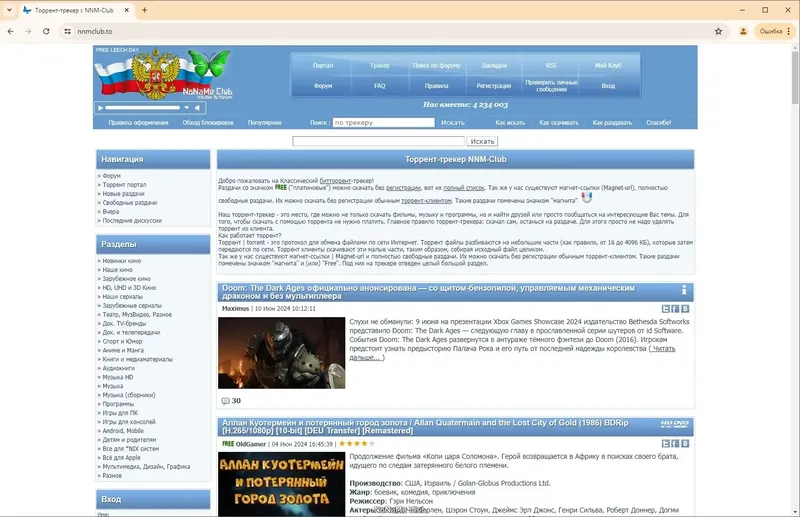
Task: Click the NoNaMe Club logo
Action: [x=163, y=75]
